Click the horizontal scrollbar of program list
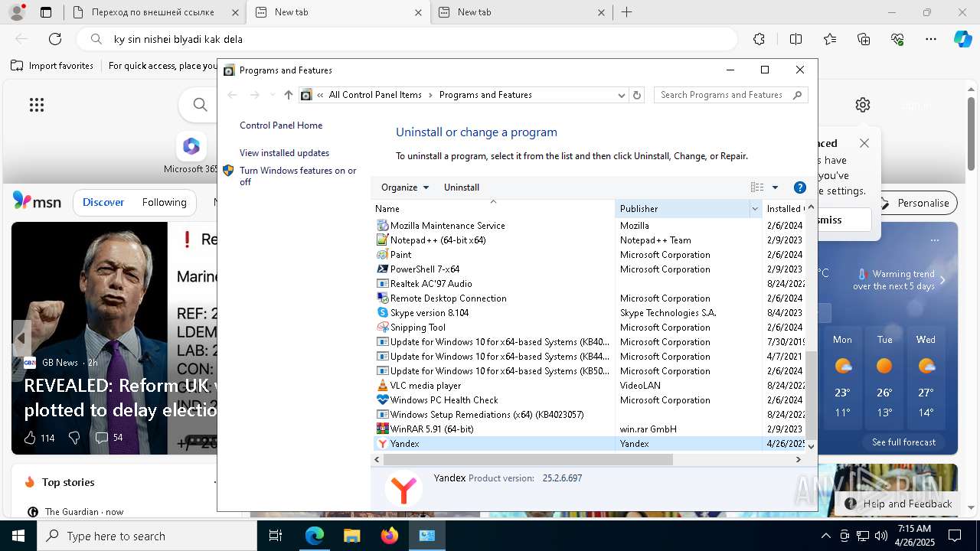The image size is (980, 551). tap(528, 460)
